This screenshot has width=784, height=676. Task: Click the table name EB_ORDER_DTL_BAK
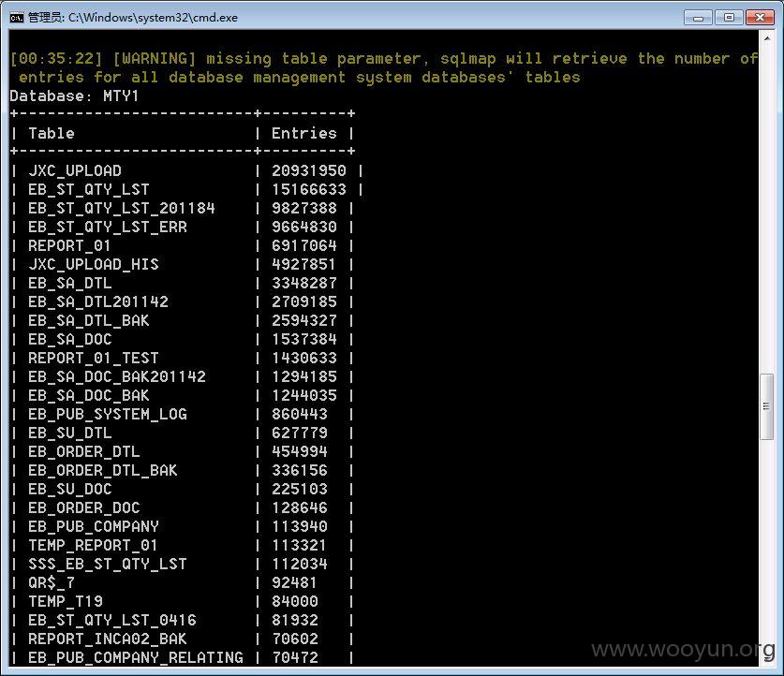point(103,470)
